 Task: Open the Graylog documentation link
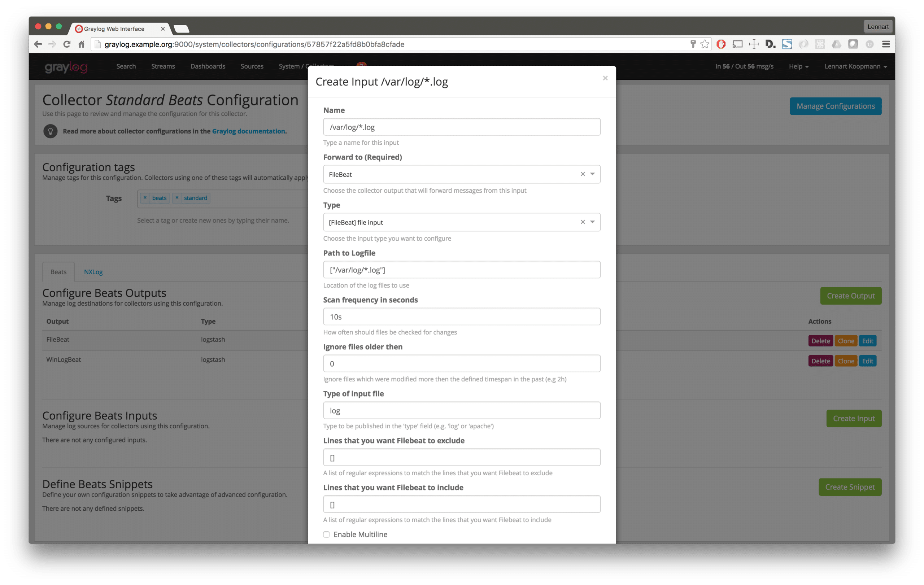click(248, 131)
